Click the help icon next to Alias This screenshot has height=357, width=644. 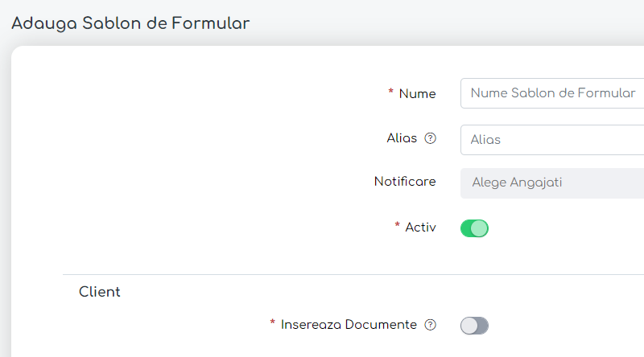[430, 138]
